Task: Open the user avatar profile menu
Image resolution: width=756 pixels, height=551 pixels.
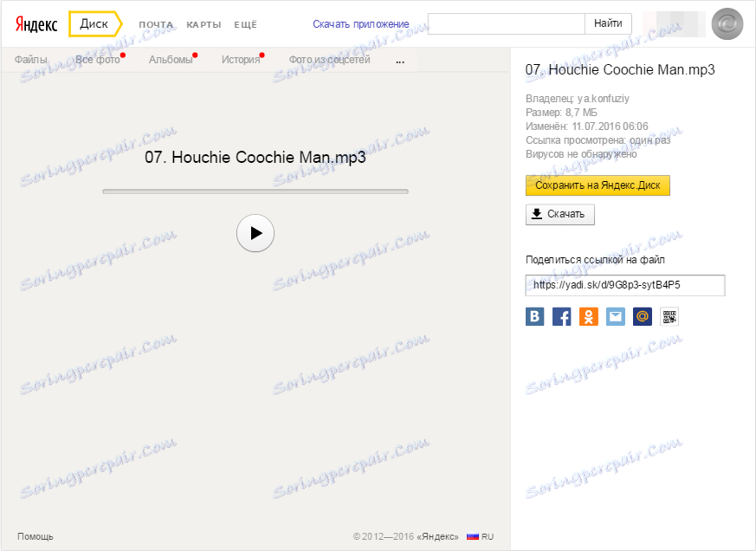Action: pos(727,23)
